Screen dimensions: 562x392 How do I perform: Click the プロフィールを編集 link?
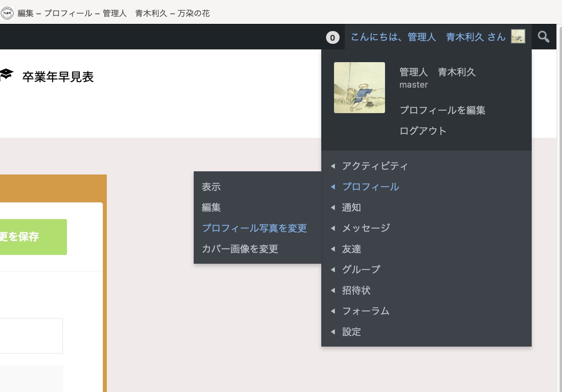442,110
